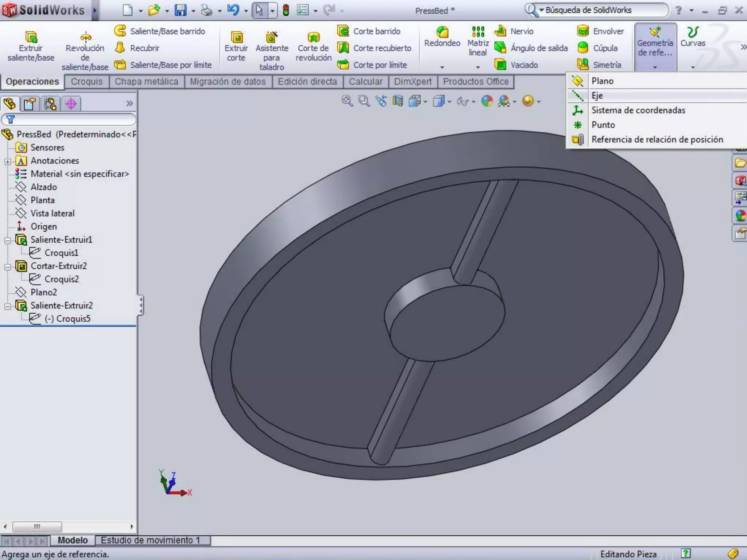Select Plano2 in the feature tree
Image resolution: width=747 pixels, height=560 pixels.
point(43,292)
